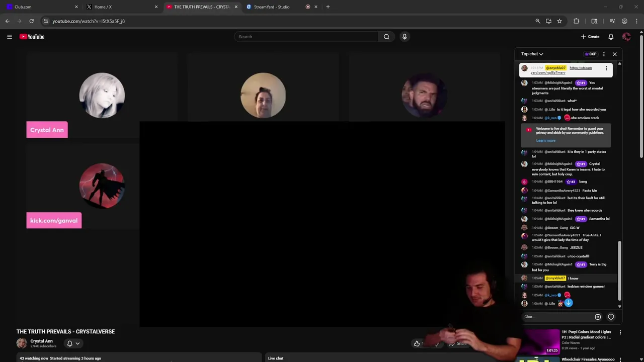Open the emoji picker in the chat input
Viewport: 644px width, 362px height.
[x=598, y=317]
